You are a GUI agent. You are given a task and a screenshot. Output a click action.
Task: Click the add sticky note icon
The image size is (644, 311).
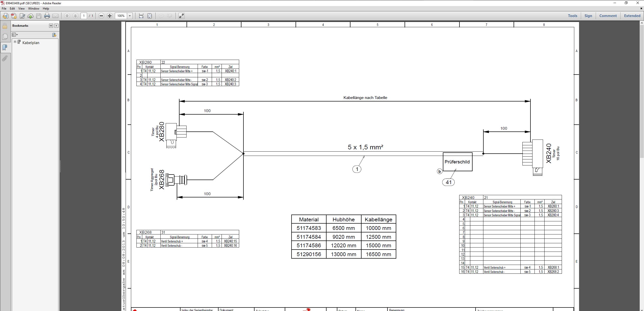pyautogui.click(x=161, y=16)
